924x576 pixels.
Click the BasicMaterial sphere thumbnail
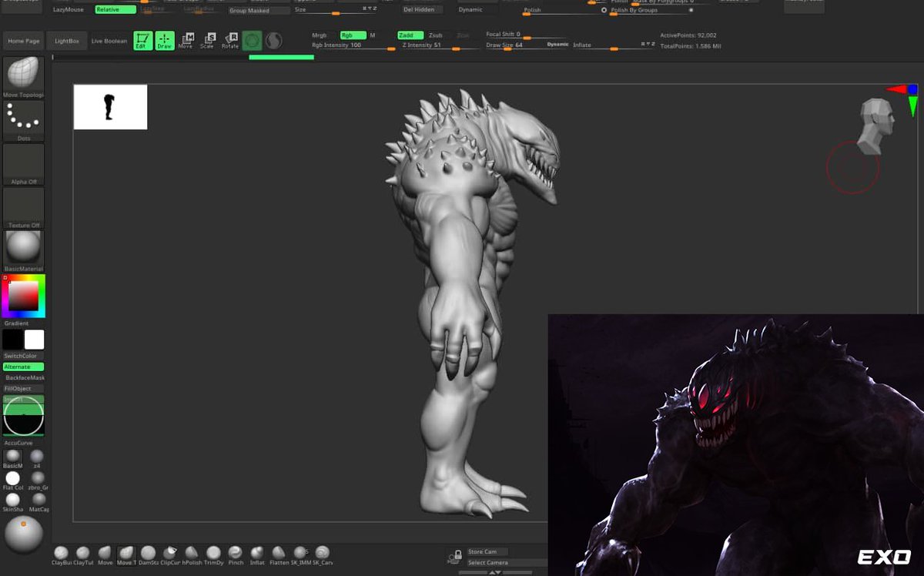[x=23, y=248]
